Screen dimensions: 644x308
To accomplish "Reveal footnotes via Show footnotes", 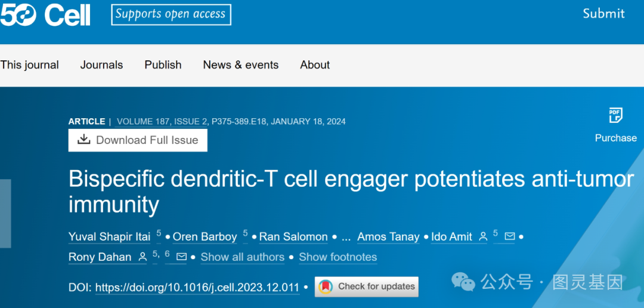I will coord(338,257).
